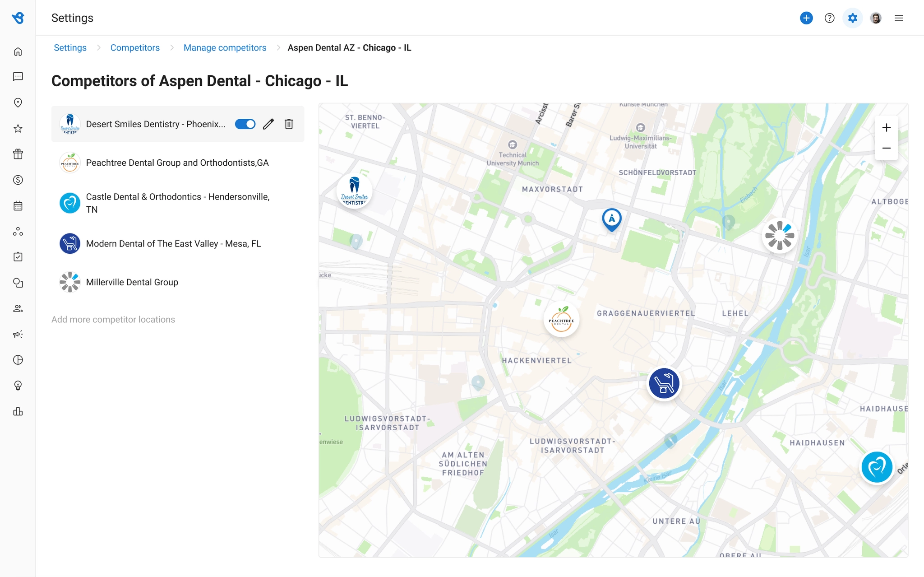Open the Reports bar chart sidebar icon
924x577 pixels.
(18, 411)
